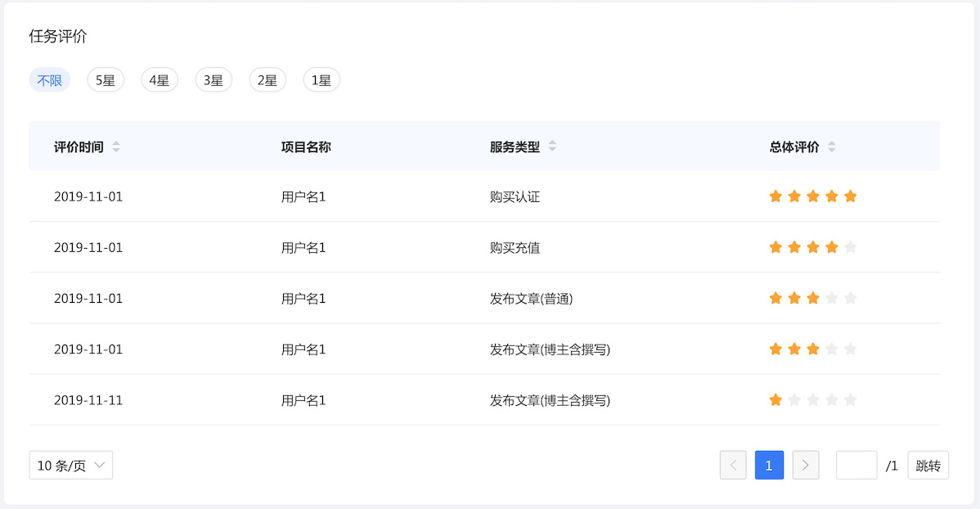The width and height of the screenshot is (980, 509).
Task: Select 购买认证 service type cell
Action: [x=515, y=197]
